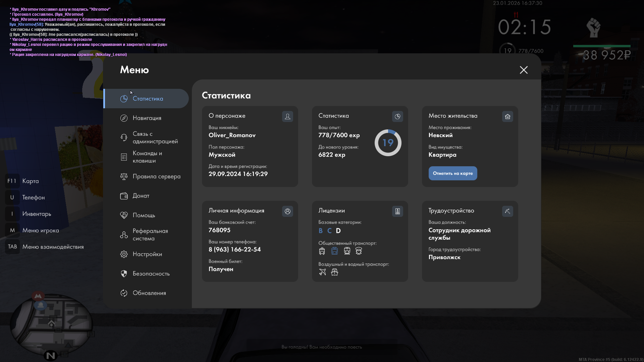Click the pickaxe icon in Трудоустройство card
Screen dimensions: 644x362
pos(507,211)
